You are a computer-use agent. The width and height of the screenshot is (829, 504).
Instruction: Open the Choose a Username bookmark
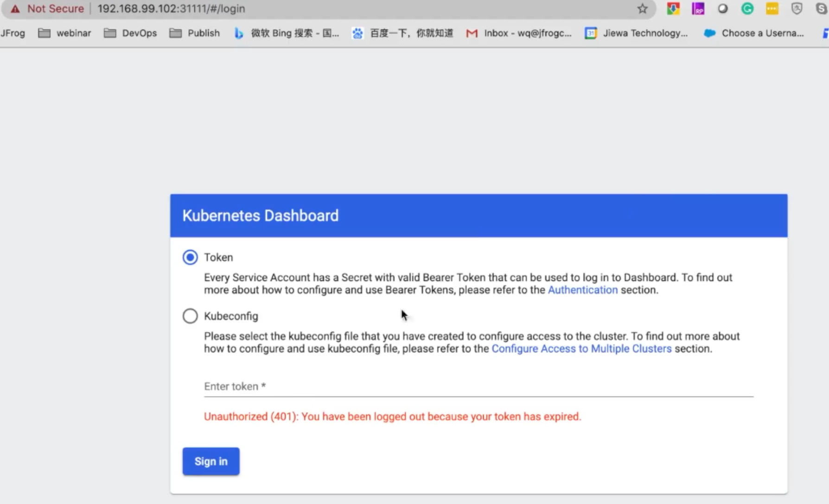753,33
